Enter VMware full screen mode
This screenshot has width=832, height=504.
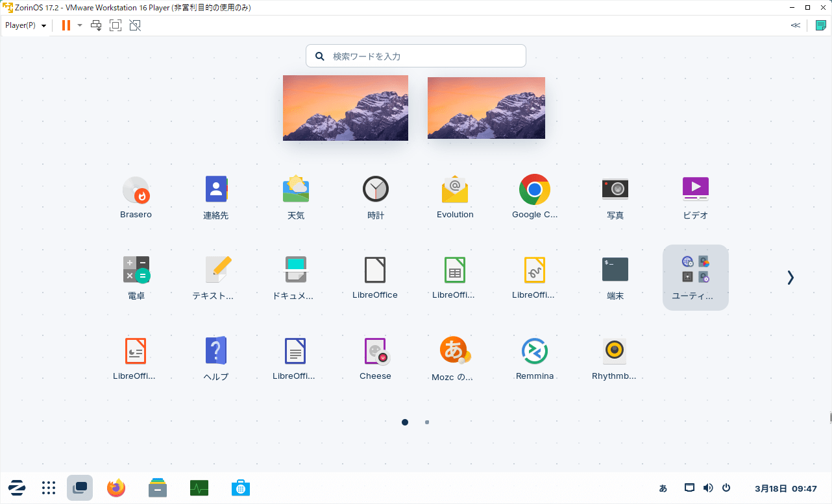116,25
